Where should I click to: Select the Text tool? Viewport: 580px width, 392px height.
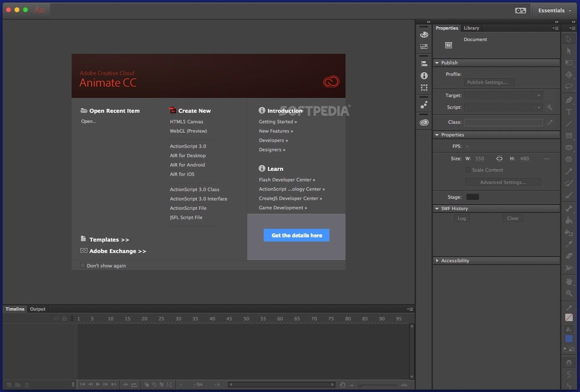[x=569, y=112]
